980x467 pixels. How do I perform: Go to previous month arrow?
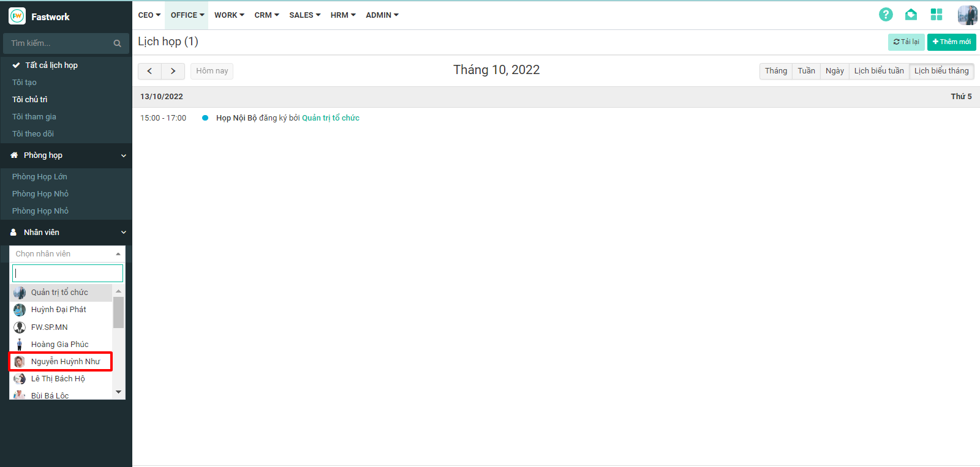click(x=149, y=71)
